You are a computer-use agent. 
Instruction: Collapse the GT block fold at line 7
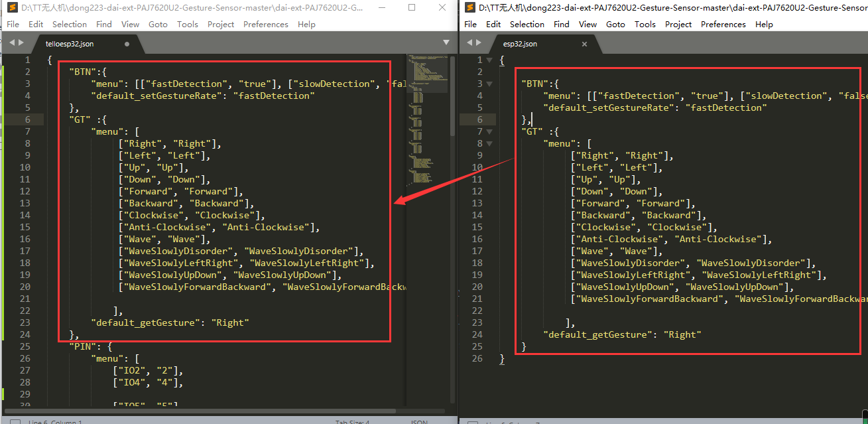pyautogui.click(x=489, y=131)
